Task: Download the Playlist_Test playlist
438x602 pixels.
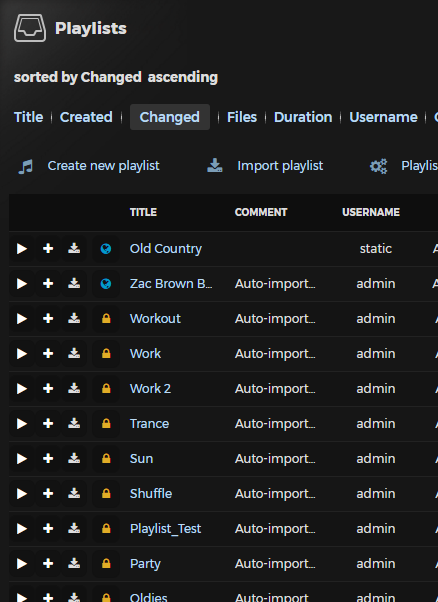Action: point(74,529)
